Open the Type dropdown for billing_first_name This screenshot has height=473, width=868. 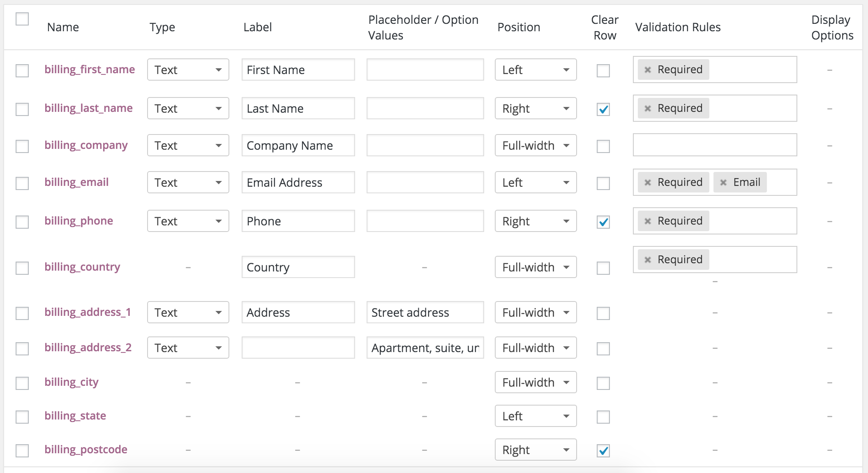(188, 70)
